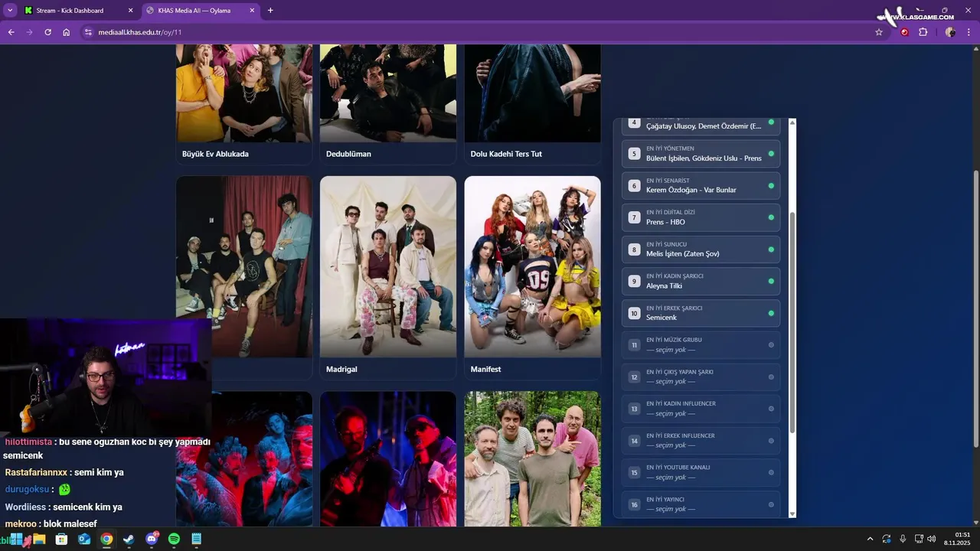Screen dimensions: 980x551
Task: Open the red extension icon in the toolbar
Action: 905,32
